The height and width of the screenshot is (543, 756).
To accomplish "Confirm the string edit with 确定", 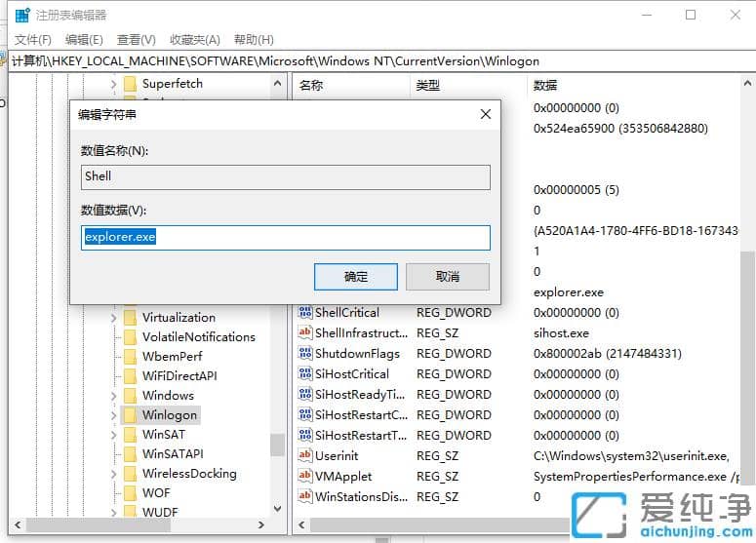I will pos(356,277).
